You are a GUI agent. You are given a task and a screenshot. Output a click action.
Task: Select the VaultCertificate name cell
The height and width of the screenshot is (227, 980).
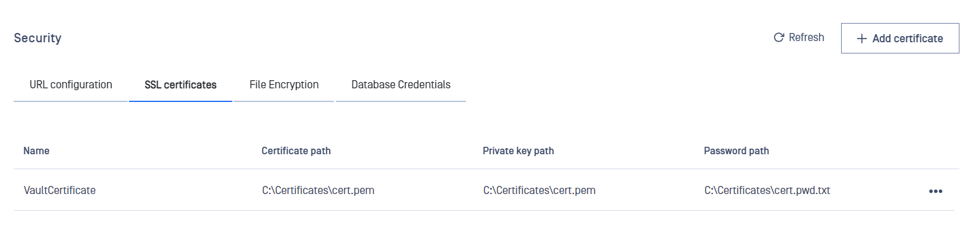click(60, 190)
